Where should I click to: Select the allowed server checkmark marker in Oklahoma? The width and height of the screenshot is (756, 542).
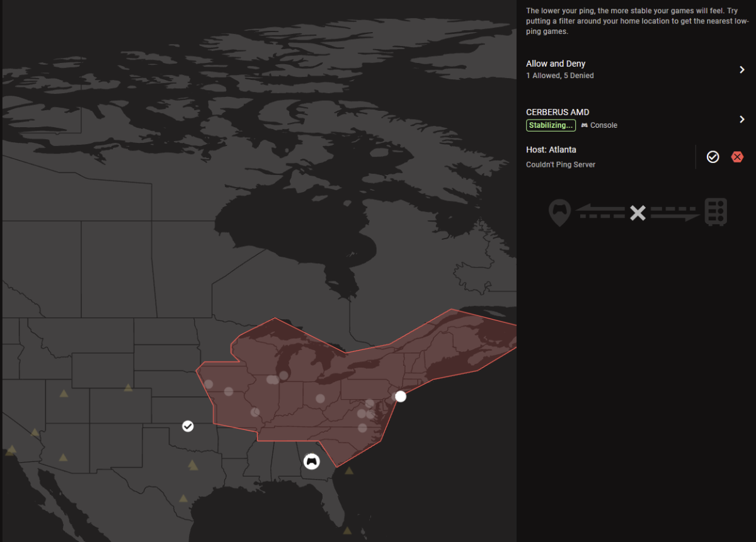pos(188,426)
